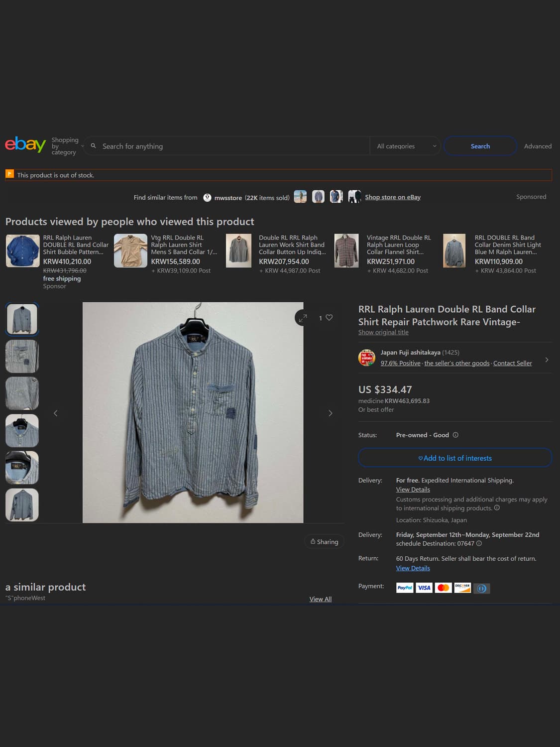The image size is (560, 747).
Task: Select fifth gallery thumbnail label closeup
Action: point(22,468)
